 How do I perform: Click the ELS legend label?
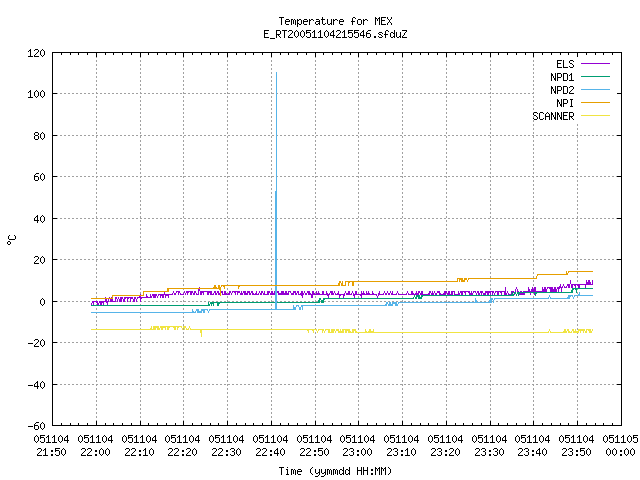565,64
